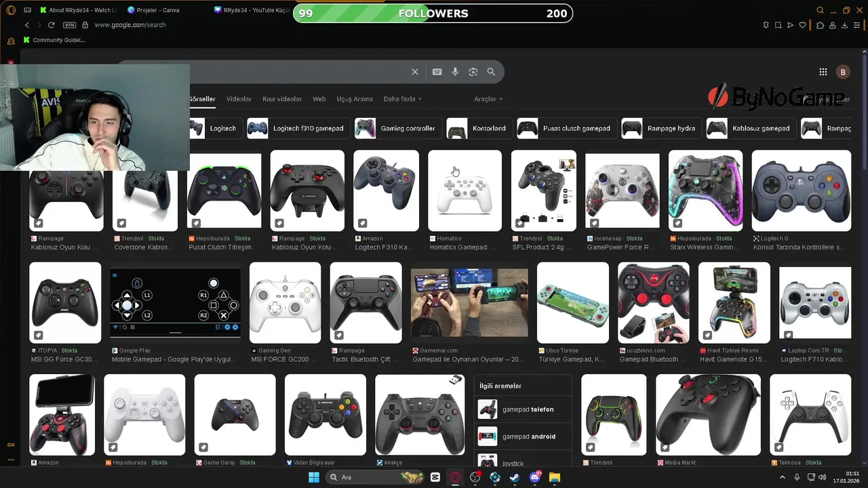Reload the page in the browser toolbar
Viewport: 868px width, 488px height.
51,25
